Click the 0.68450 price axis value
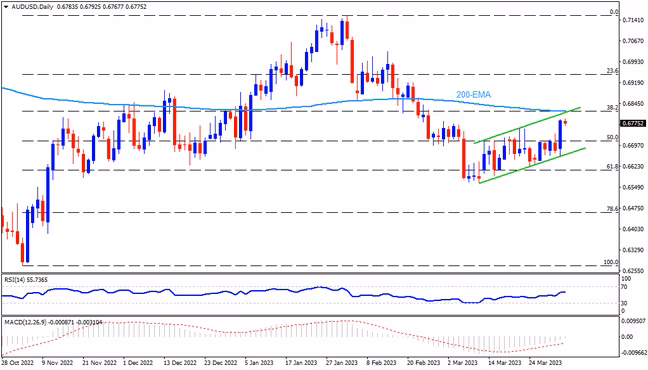The height and width of the screenshot is (370, 648). coord(634,103)
